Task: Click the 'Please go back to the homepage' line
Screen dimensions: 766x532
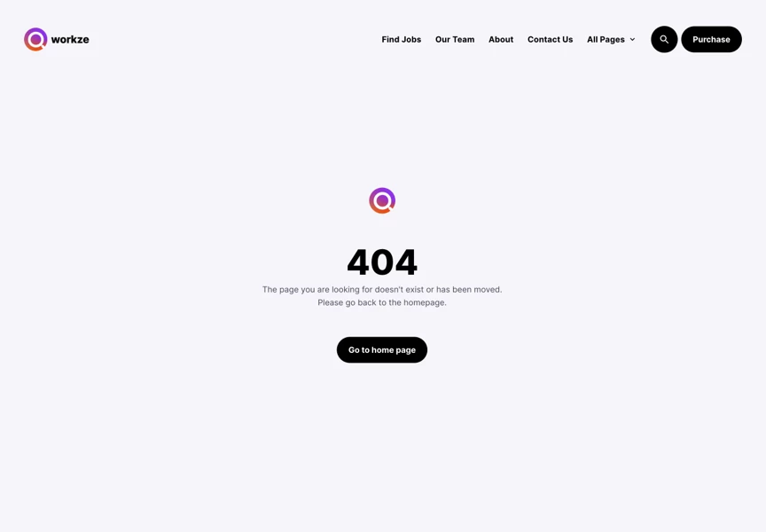Action: [382, 303]
